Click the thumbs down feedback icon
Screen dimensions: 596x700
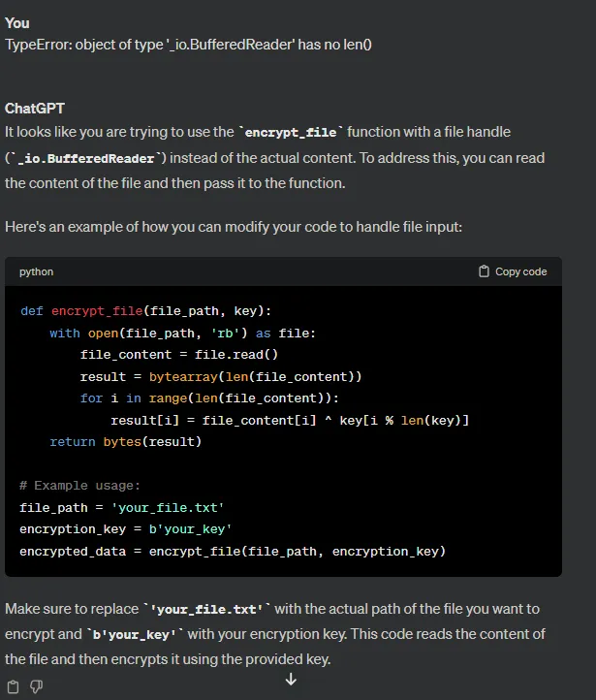[x=36, y=686]
